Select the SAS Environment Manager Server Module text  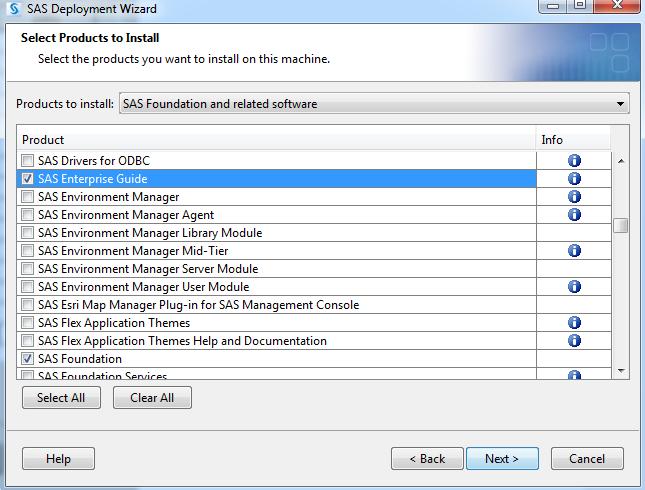point(148,269)
